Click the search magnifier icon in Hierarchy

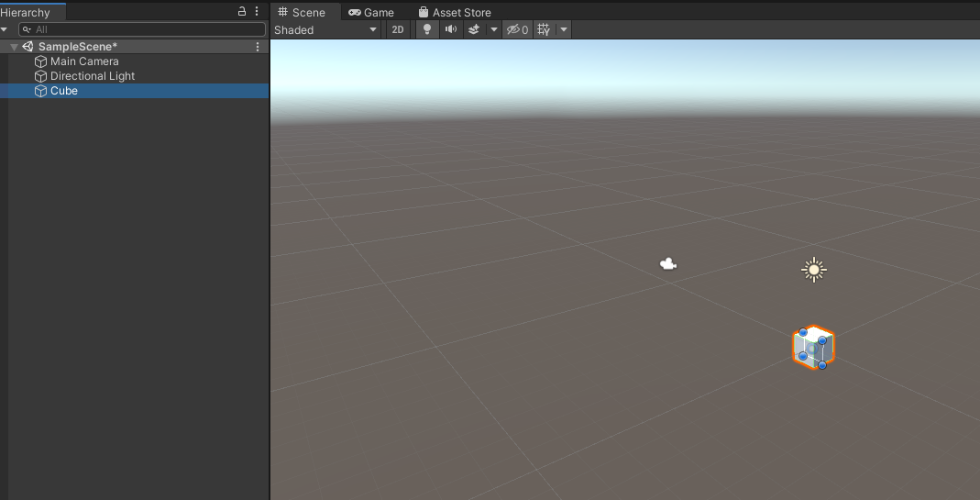click(27, 29)
